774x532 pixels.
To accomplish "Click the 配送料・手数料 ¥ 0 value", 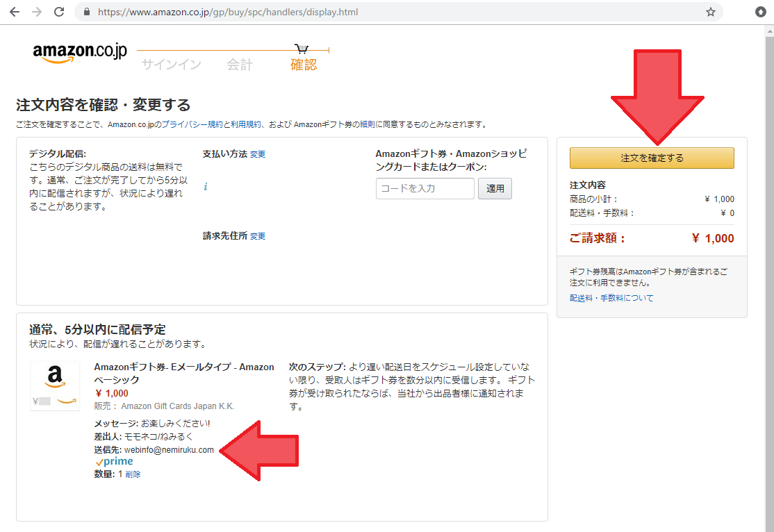I will click(x=727, y=213).
